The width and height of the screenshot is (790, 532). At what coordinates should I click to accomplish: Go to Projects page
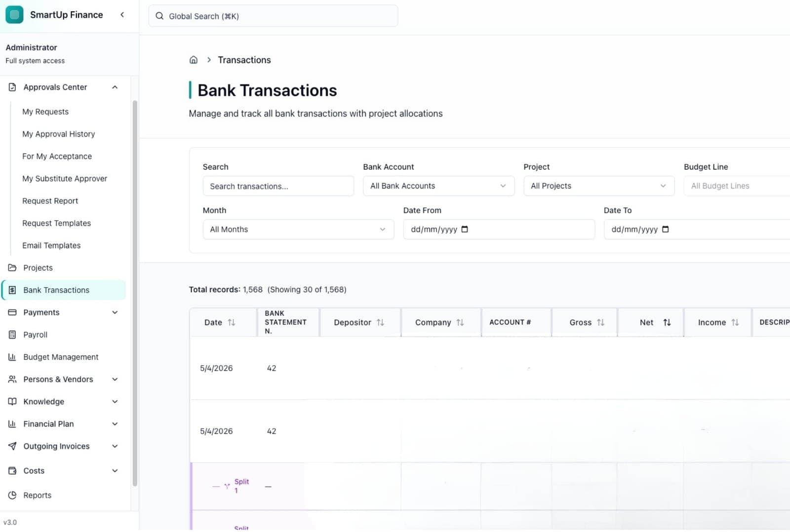(x=38, y=268)
